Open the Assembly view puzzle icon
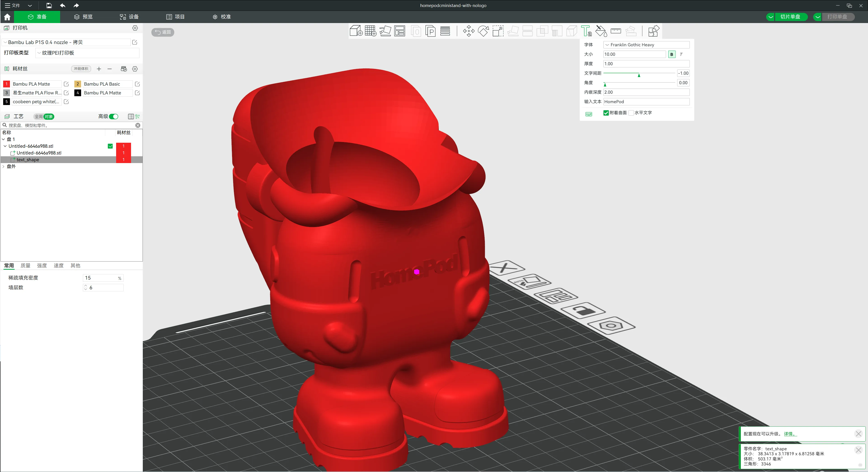Screen dimensions: 868x472 click(653, 31)
